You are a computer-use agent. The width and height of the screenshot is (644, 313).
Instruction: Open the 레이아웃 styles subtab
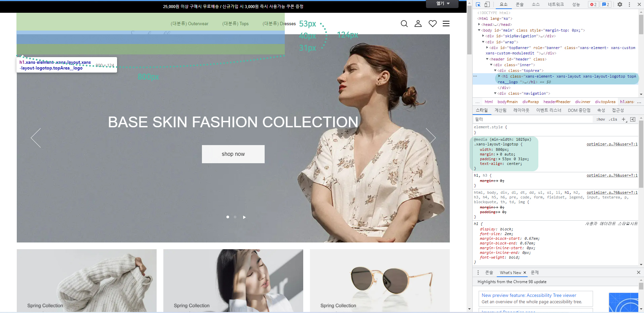521,110
